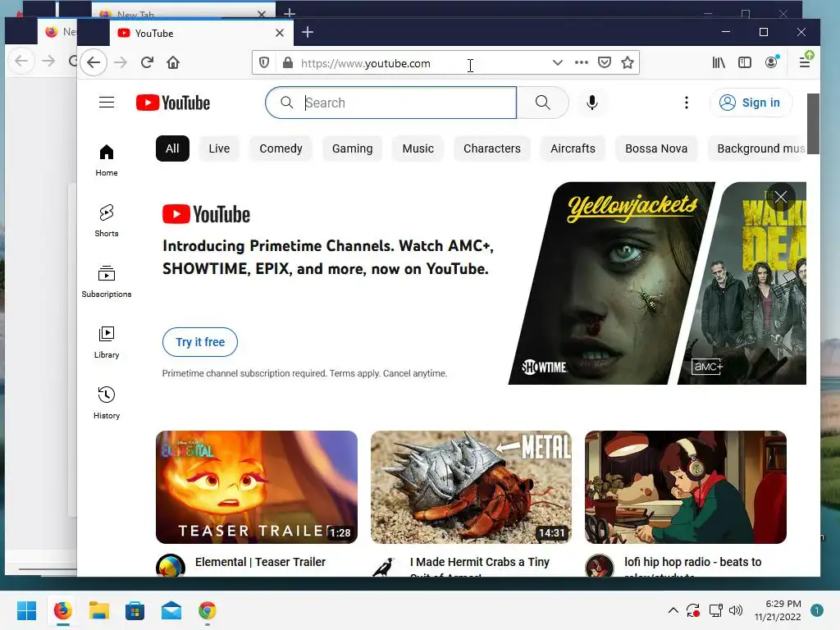Open File Explorer from the taskbar

99,610
